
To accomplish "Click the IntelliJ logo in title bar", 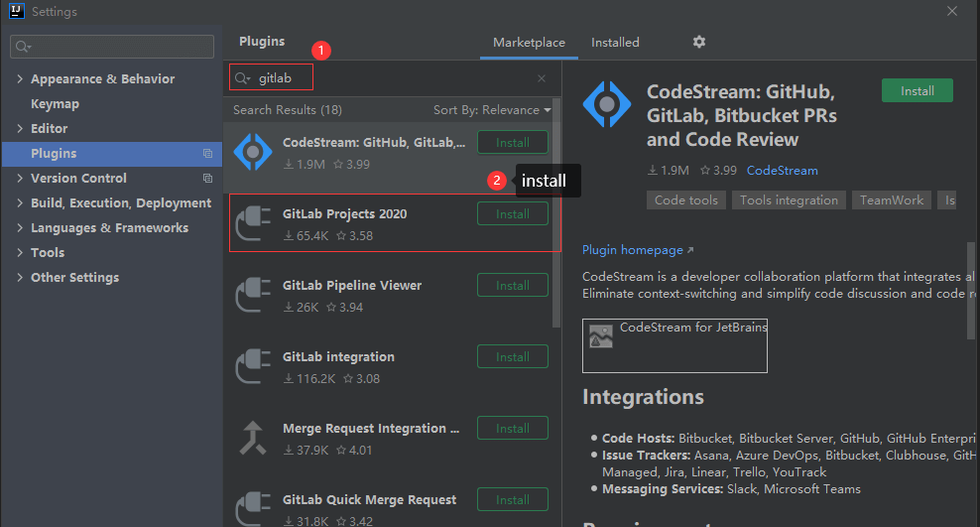I will tap(16, 11).
